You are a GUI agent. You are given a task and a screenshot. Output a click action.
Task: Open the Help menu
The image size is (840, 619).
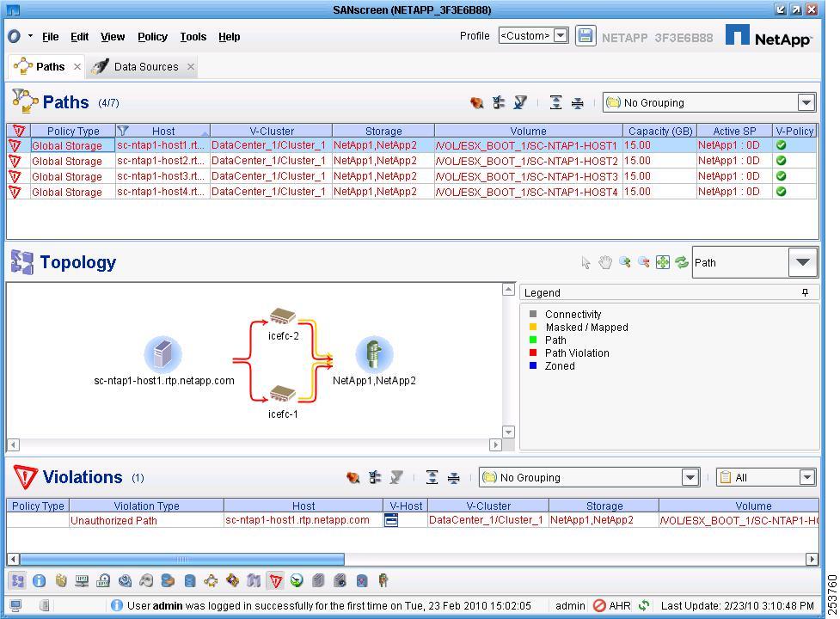click(230, 36)
